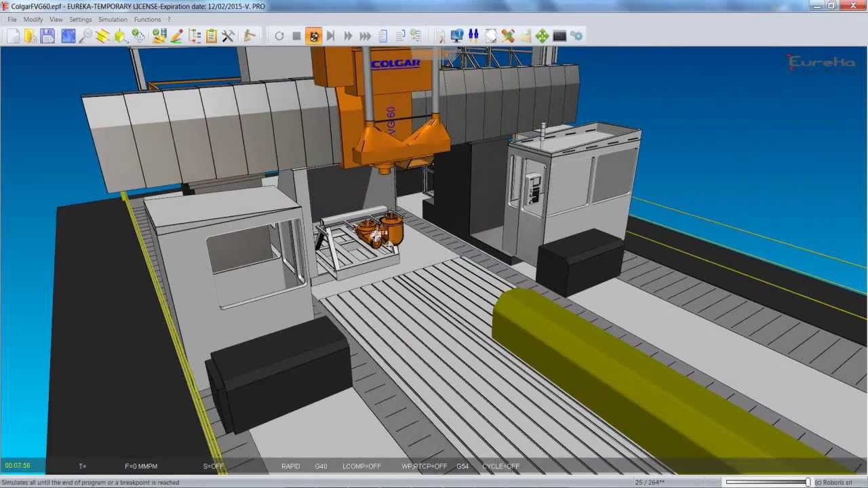The image size is (868, 488).
Task: Click the green cube stock icon
Action: [x=121, y=36]
